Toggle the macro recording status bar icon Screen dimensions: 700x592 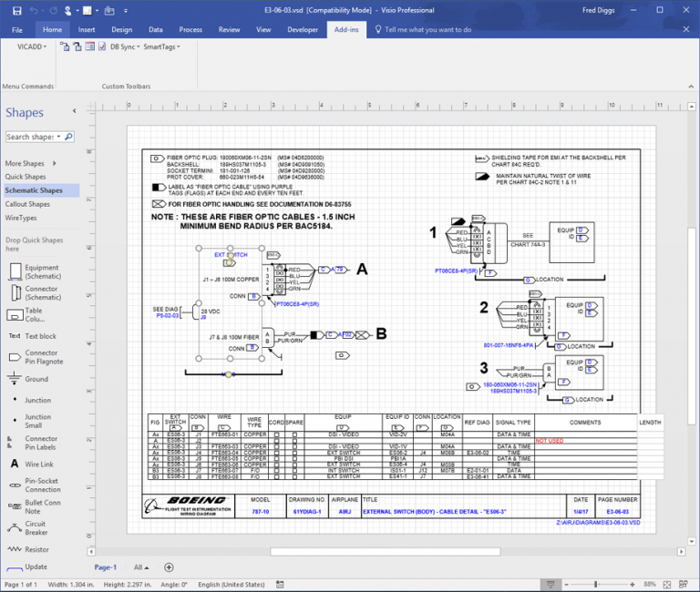pos(281,584)
